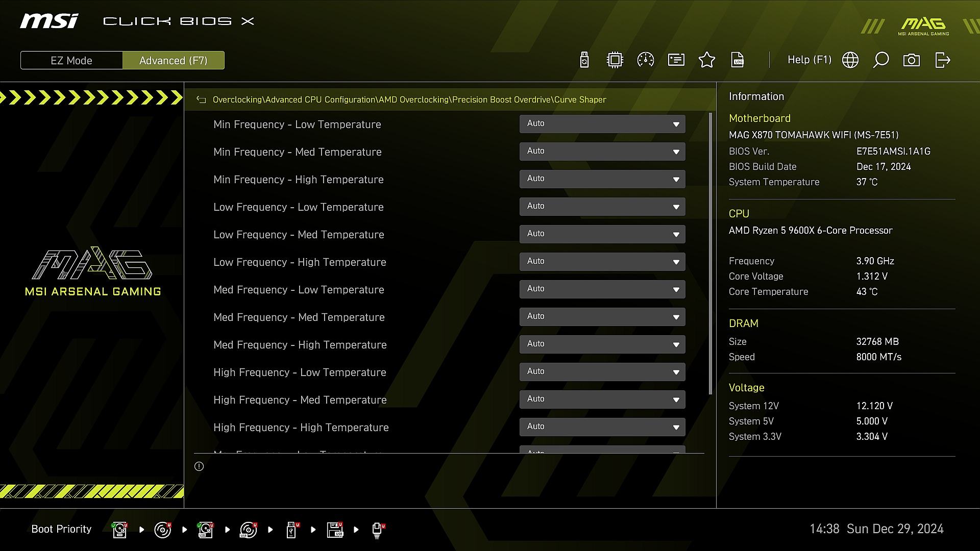Expand Med Frequency - Med Temperature dropdown
Image resolution: width=980 pixels, height=551 pixels.
602,317
